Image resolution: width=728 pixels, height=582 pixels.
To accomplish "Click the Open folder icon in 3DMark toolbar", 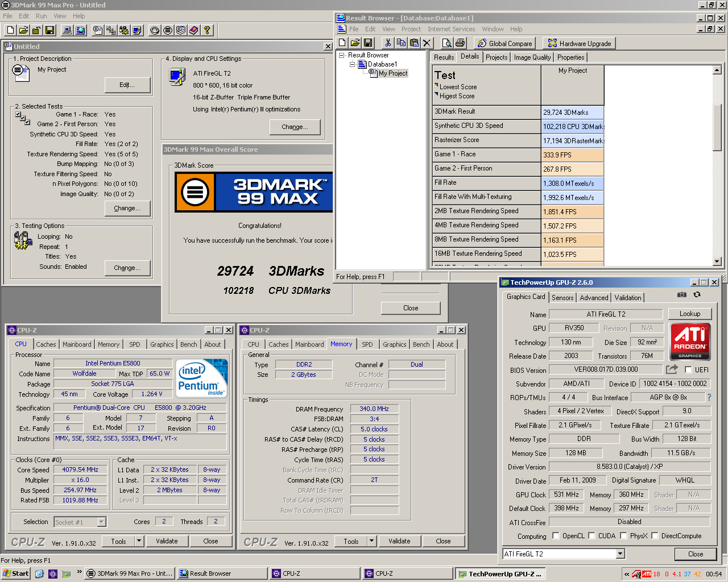I will point(23,30).
